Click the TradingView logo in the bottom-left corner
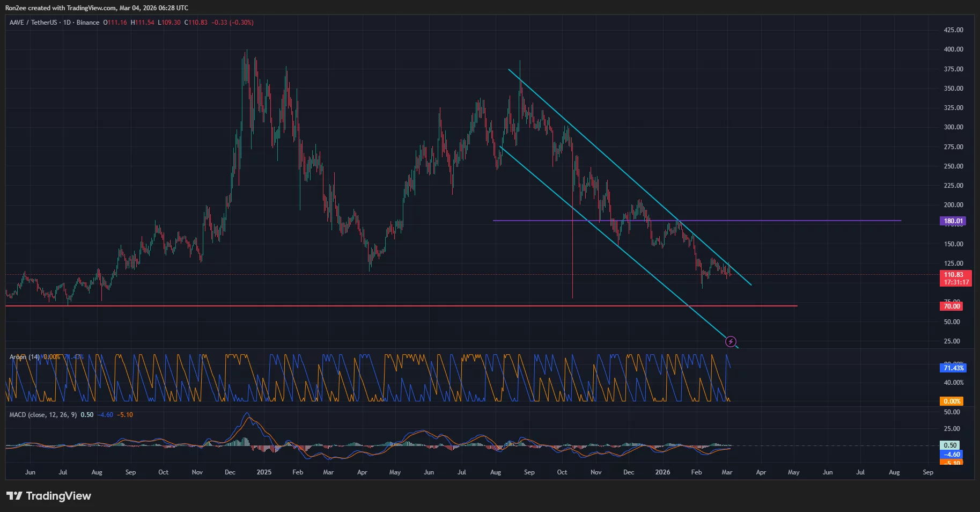This screenshot has width=980, height=512. (48, 496)
